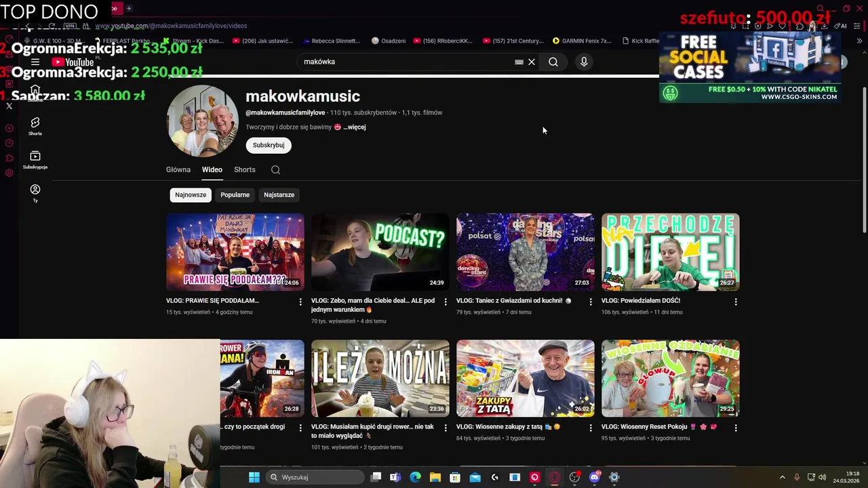Open Shorts in the left sidebar
868x488 pixels.
point(35,126)
